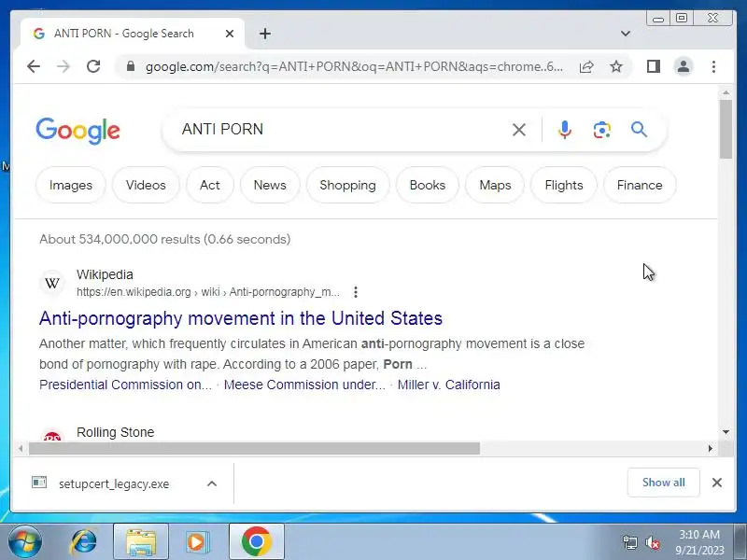
Task: Click the network tray icon
Action: click(629, 542)
